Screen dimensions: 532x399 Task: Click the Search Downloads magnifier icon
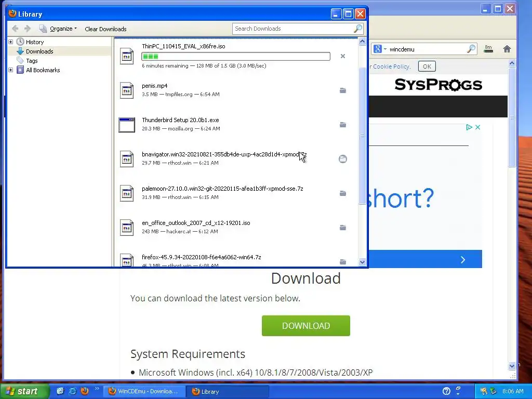pyautogui.click(x=357, y=29)
